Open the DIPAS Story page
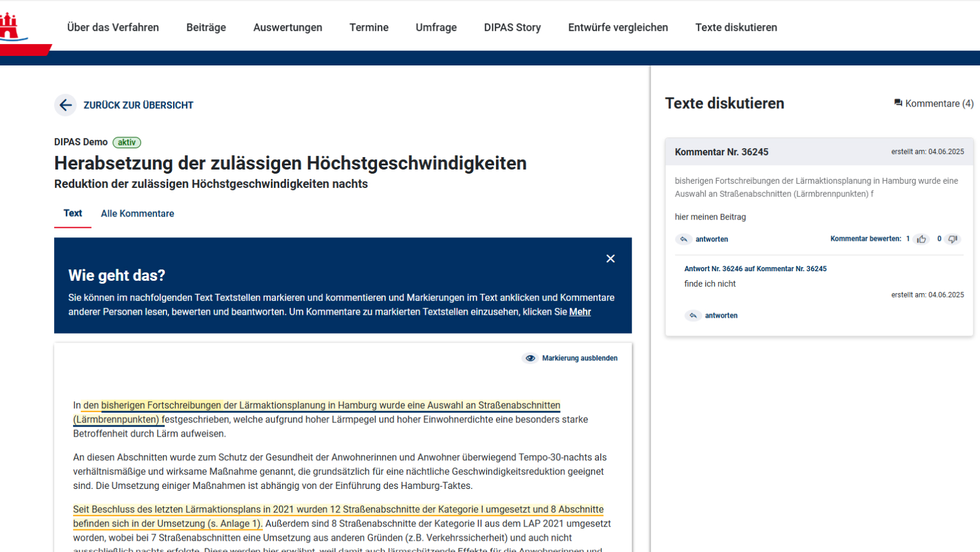Viewport: 980px width, 552px height. point(512,27)
